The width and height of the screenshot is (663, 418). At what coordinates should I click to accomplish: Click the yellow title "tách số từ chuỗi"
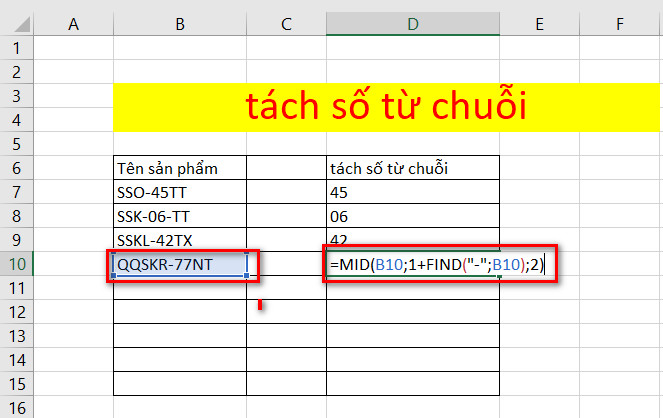386,107
